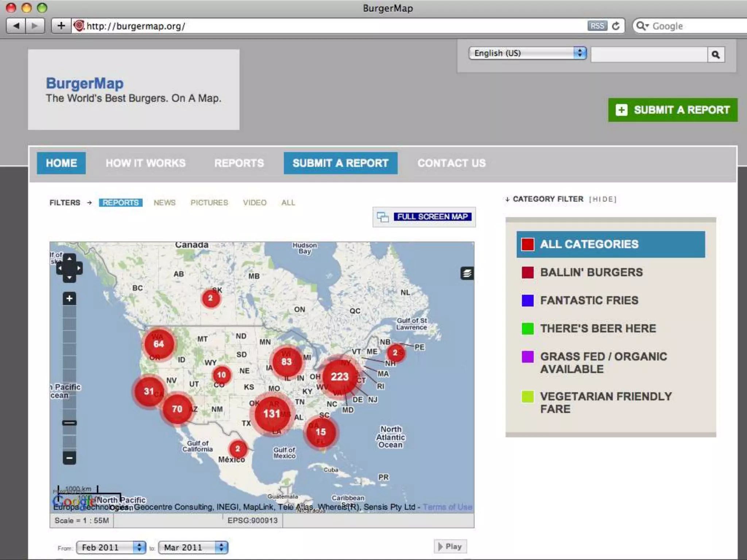The image size is (747, 560).
Task: Open the To date Mar 2011 dropdown
Action: click(193, 547)
